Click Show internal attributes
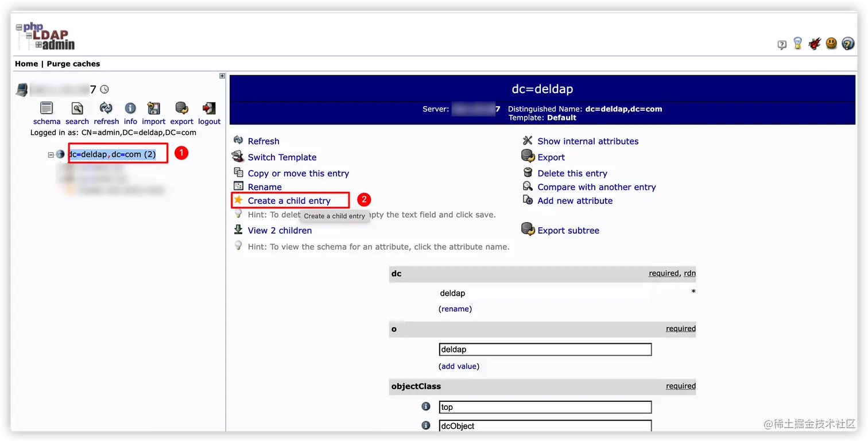This screenshot has height=442, width=868. [x=588, y=141]
